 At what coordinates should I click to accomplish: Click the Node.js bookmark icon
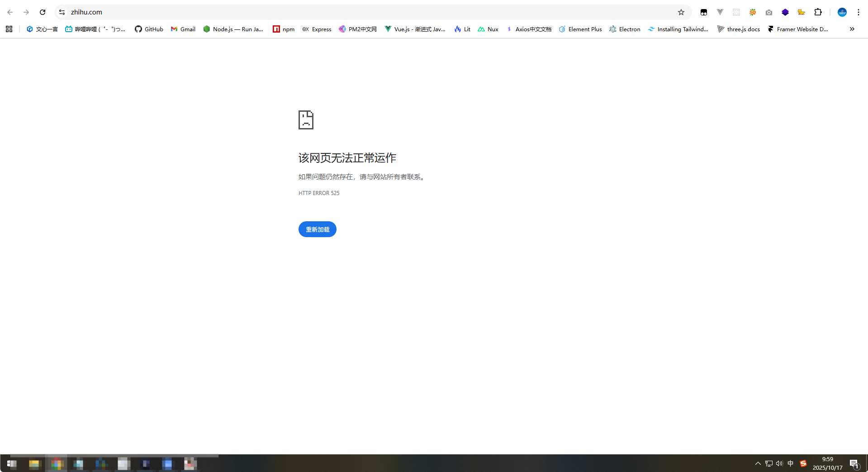(207, 29)
